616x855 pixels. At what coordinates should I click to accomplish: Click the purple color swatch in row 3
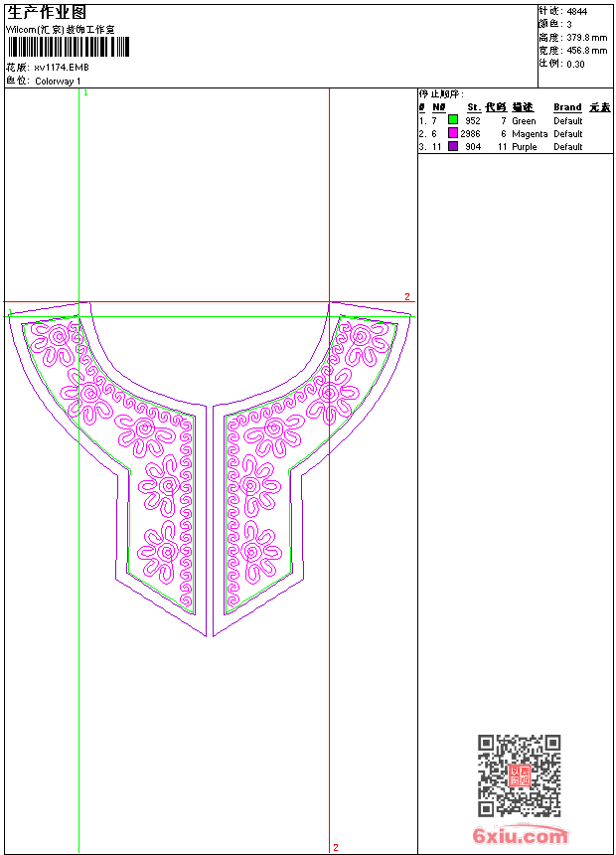(x=452, y=146)
